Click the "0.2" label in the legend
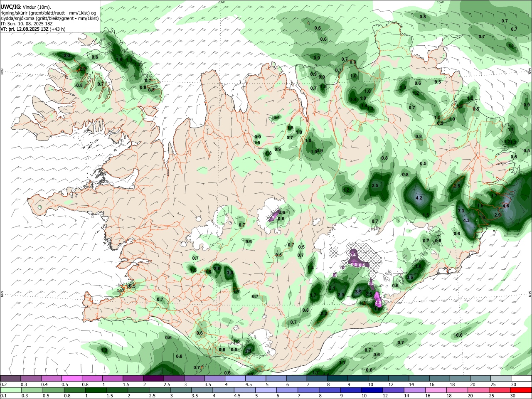The width and height of the screenshot is (532, 399). pyautogui.click(x=4, y=384)
